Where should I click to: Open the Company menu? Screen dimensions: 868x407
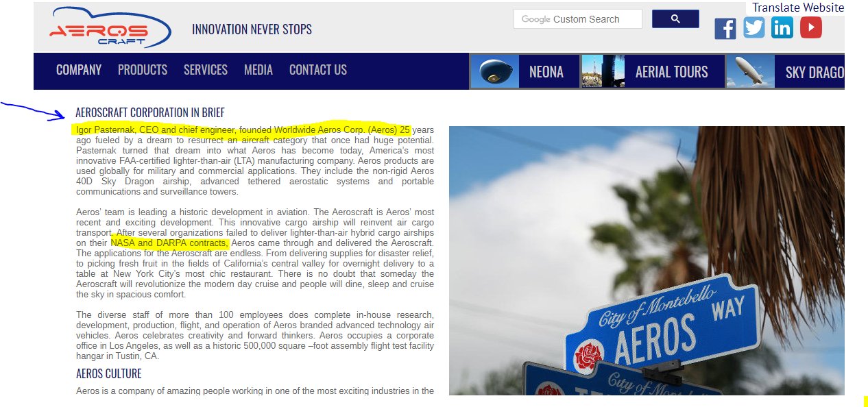point(79,70)
